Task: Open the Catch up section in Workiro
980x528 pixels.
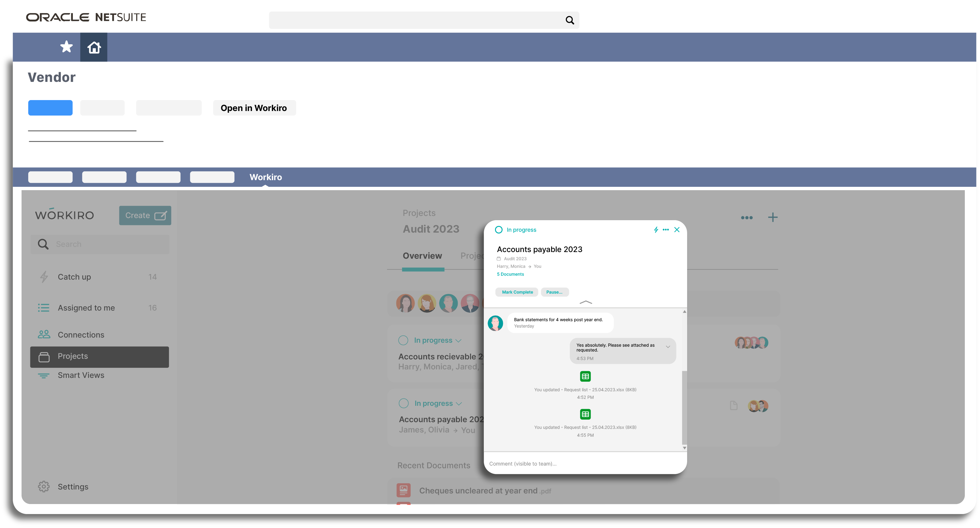Action: [75, 277]
